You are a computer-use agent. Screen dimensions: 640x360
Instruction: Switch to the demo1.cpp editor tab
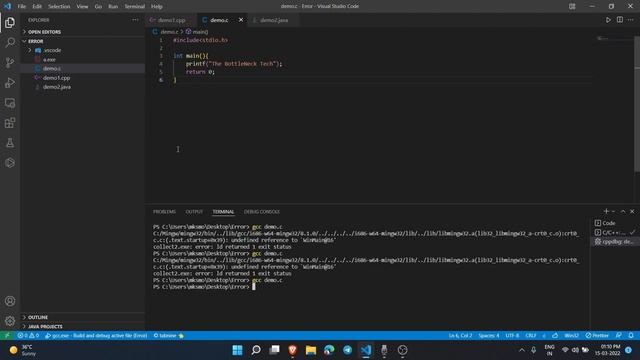coord(171,20)
